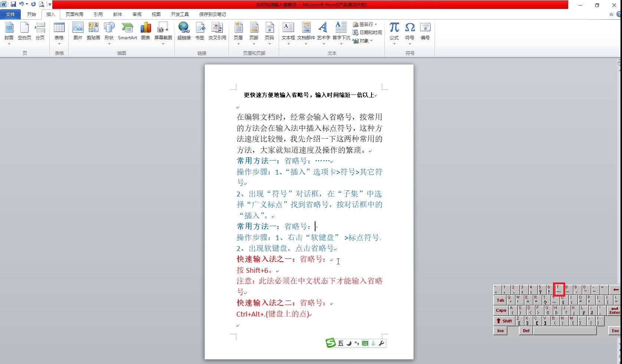Insert a page break (分页)
Screen dimensions: 622x364
40,31
